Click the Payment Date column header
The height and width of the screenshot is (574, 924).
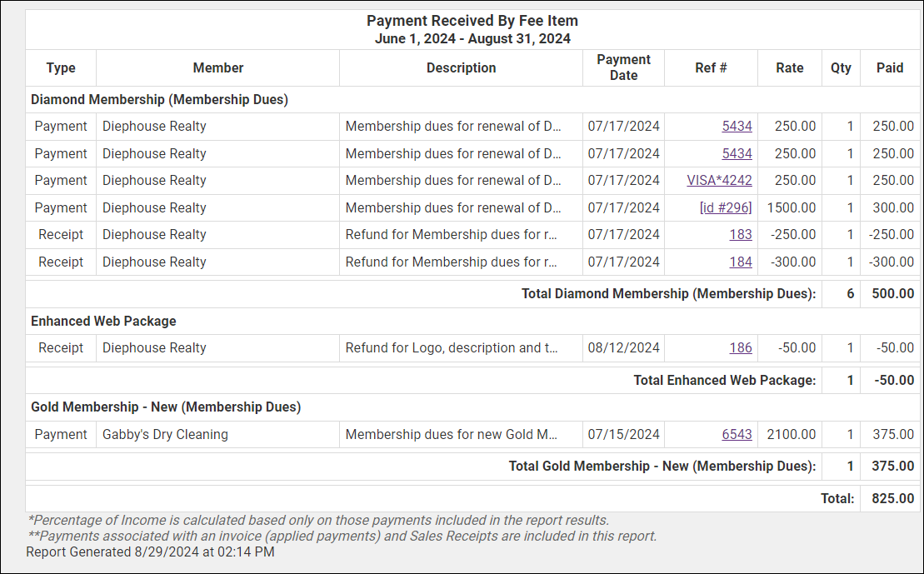coord(623,67)
